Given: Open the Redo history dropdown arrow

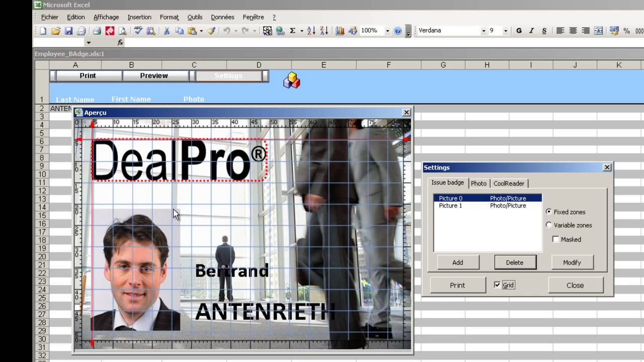Looking at the screenshot, I should [254, 31].
